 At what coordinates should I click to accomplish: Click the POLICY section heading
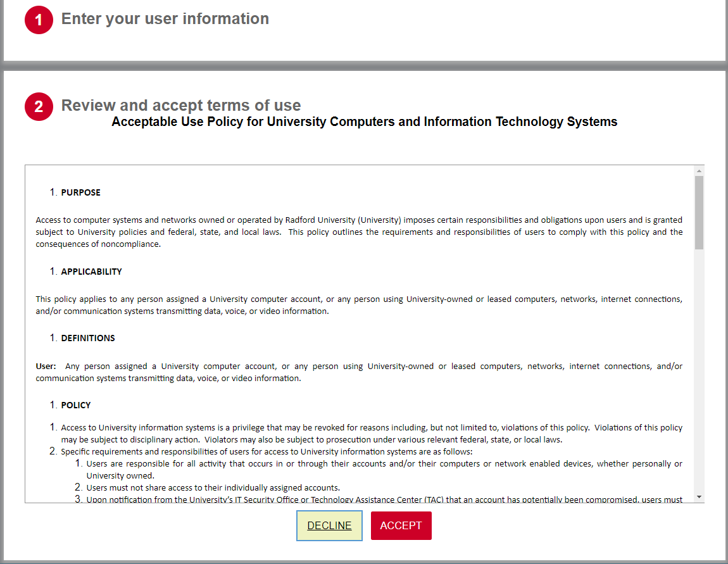(x=76, y=405)
